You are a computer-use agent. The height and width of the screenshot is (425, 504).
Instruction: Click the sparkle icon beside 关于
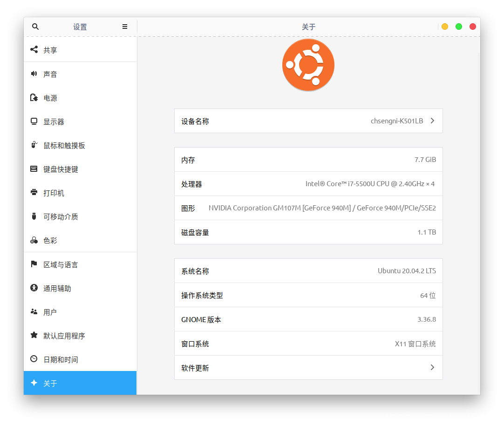pos(34,383)
